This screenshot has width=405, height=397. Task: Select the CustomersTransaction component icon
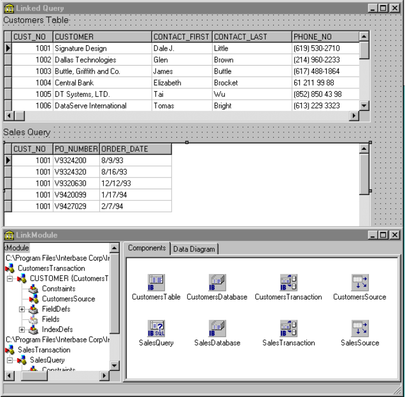tap(289, 282)
